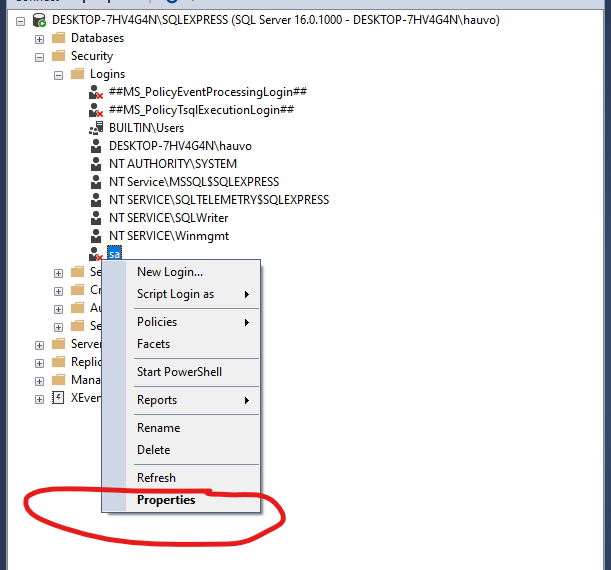Select the DESKTOP-7HV4G4N\hauvo login
Viewport: 611px width, 570px height.
(x=180, y=146)
